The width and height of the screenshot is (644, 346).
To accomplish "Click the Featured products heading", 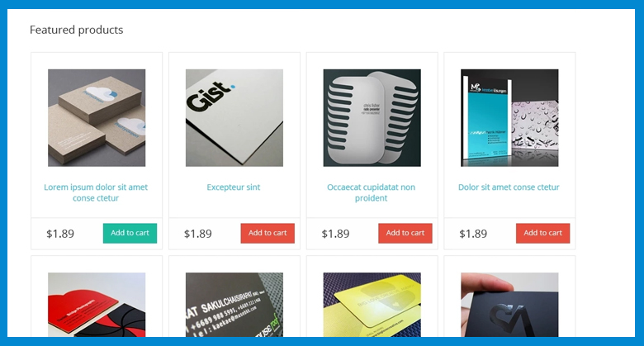I will 77,30.
